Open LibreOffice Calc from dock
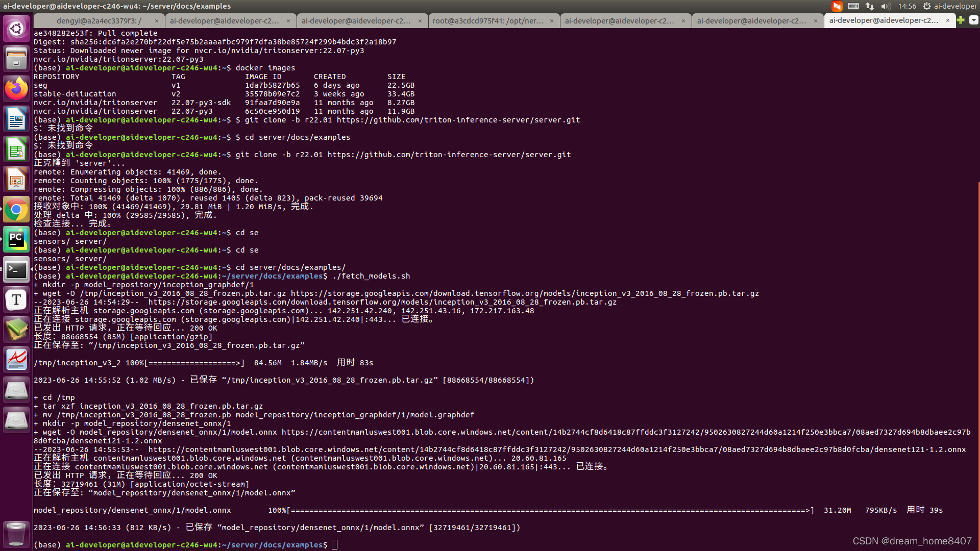This screenshot has width=980, height=551. 16,149
